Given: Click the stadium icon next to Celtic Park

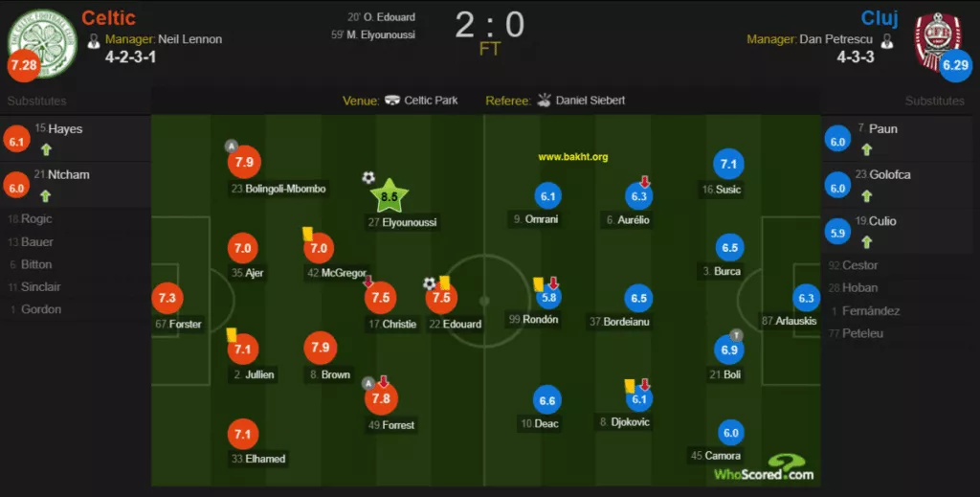Looking at the screenshot, I should 392,101.
